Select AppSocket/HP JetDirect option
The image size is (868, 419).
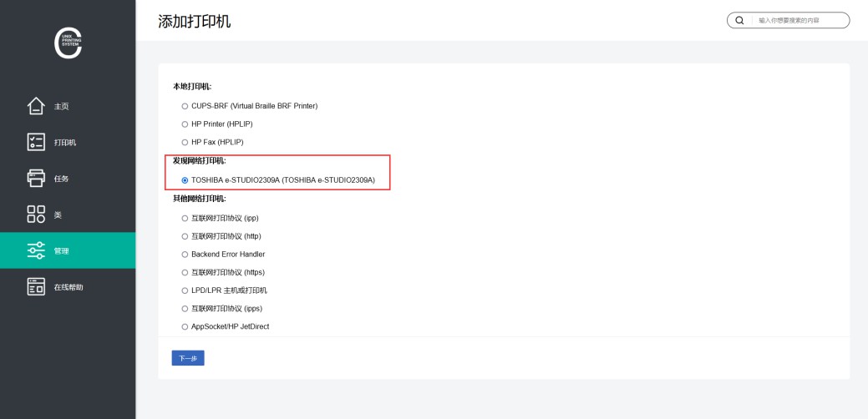[x=185, y=326]
